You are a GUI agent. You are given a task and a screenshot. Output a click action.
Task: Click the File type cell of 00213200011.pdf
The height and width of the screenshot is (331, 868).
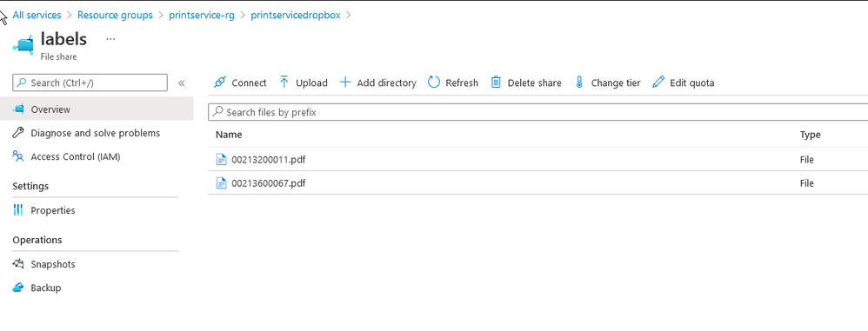(806, 160)
